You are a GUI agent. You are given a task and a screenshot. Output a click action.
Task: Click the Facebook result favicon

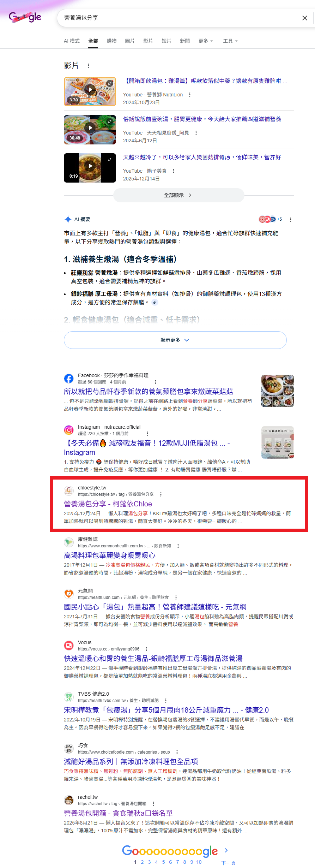pyautogui.click(x=69, y=379)
